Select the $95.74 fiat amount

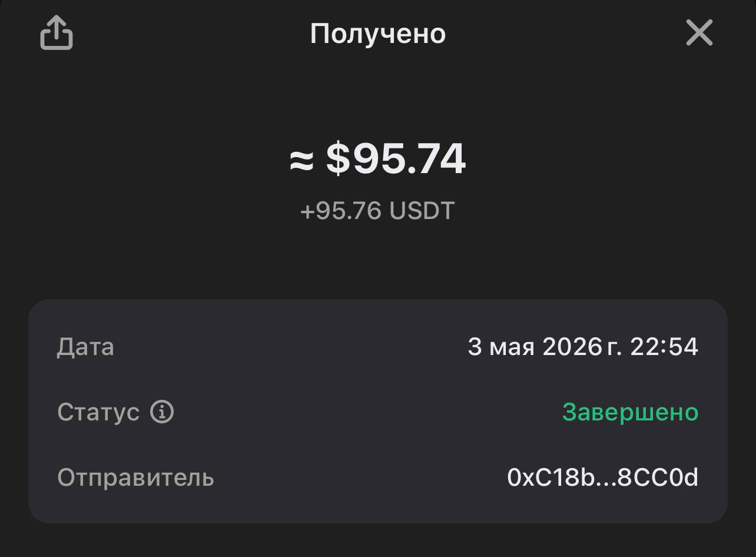(396, 159)
